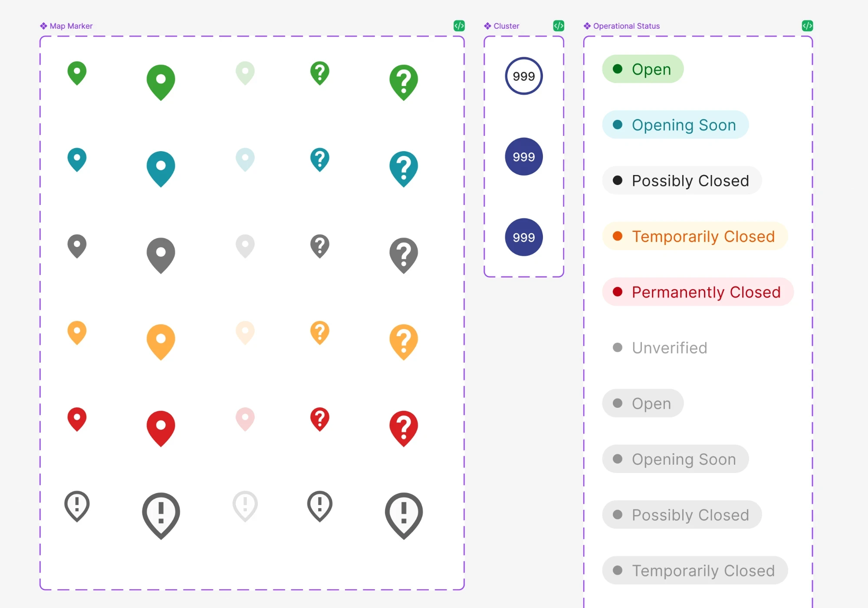Click the large teal pin marker
This screenshot has width=868, height=608.
[x=161, y=169]
